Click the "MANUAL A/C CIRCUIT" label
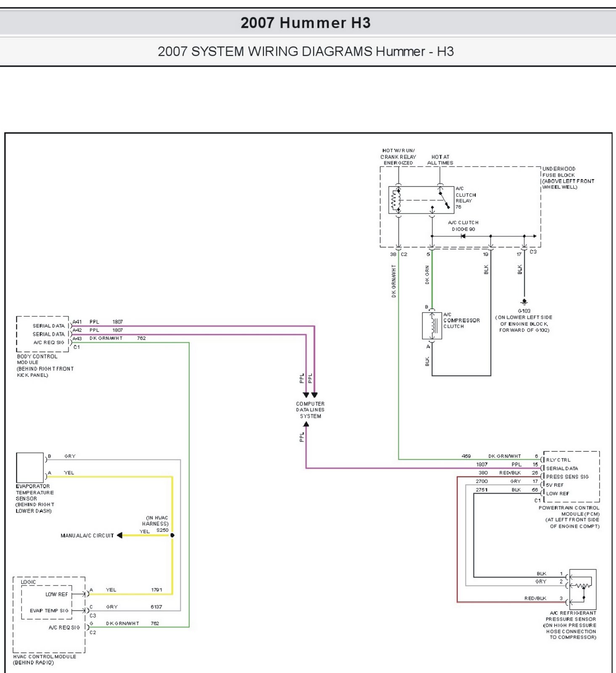Viewport: 616px width, 673px height. [87, 535]
